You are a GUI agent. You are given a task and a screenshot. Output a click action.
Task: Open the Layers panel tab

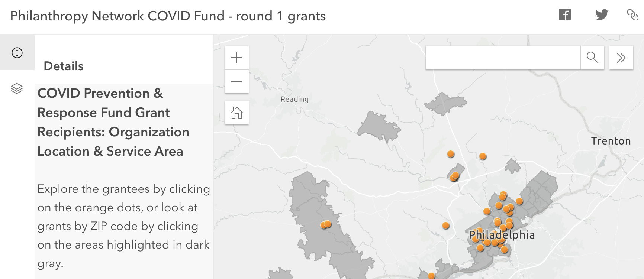tap(17, 88)
